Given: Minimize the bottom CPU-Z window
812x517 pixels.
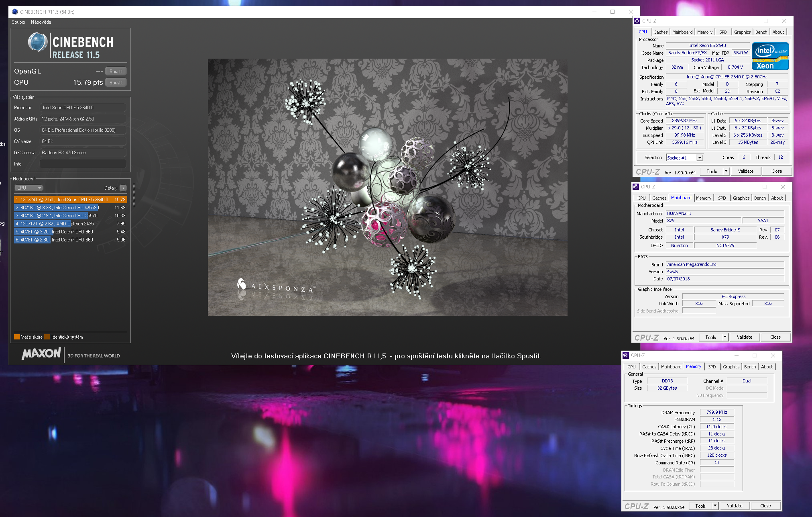Looking at the screenshot, I should coord(736,356).
